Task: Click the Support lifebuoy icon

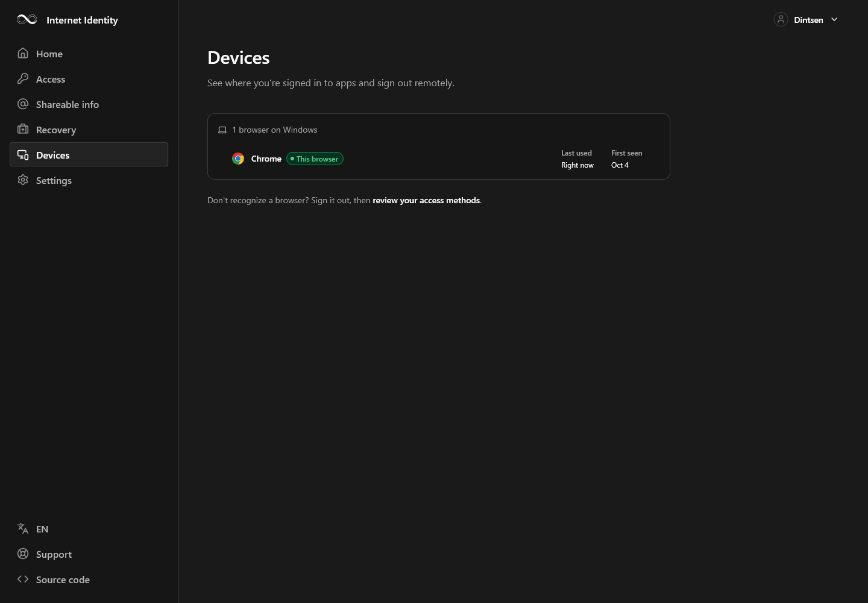Action: click(23, 554)
